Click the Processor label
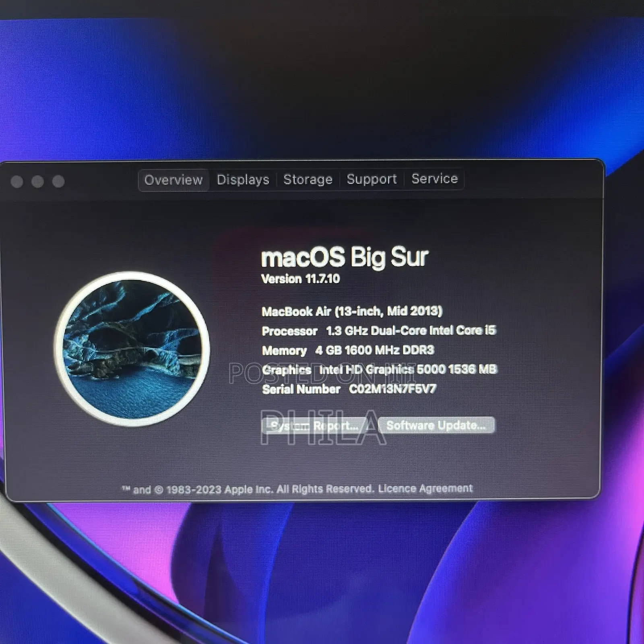 tap(289, 331)
